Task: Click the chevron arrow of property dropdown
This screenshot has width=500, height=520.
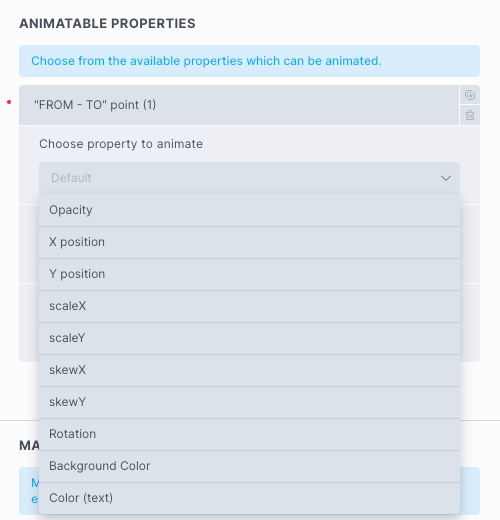Action: point(446,178)
